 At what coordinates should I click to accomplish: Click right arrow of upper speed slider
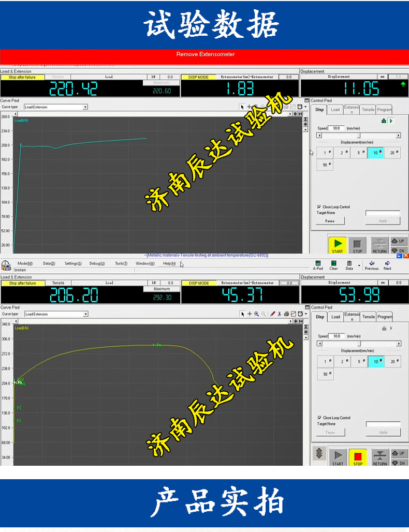pyautogui.click(x=399, y=136)
